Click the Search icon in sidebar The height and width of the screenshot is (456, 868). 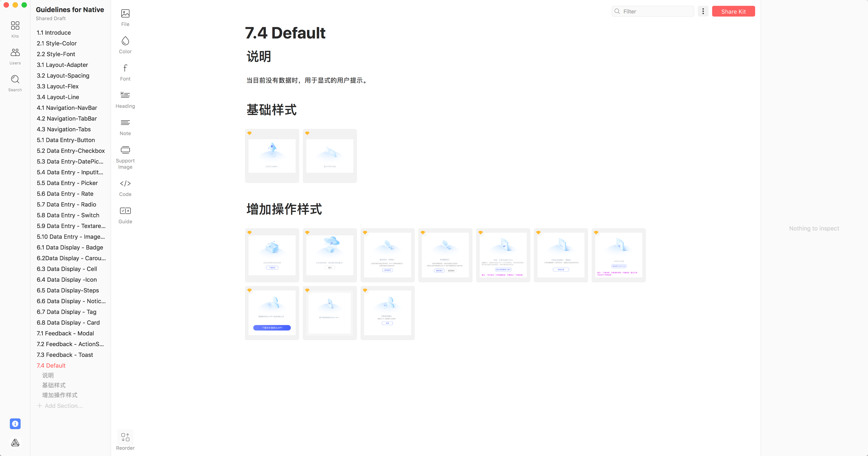(15, 83)
